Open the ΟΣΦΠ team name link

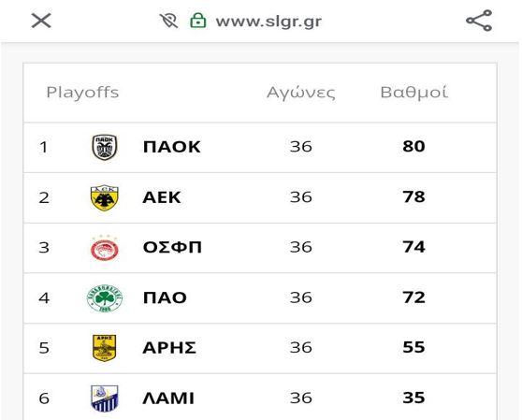(172, 248)
